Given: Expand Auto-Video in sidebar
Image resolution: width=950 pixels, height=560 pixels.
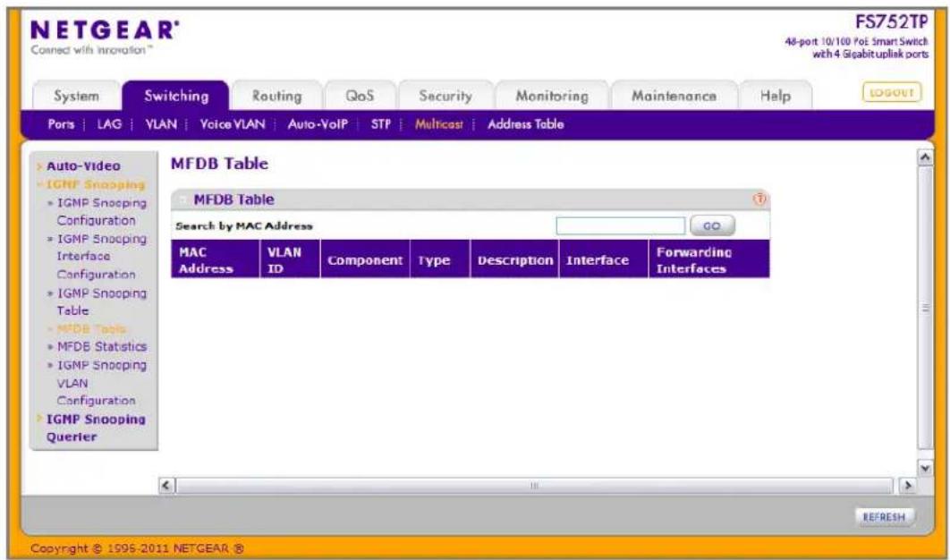Looking at the screenshot, I should pyautogui.click(x=83, y=166).
